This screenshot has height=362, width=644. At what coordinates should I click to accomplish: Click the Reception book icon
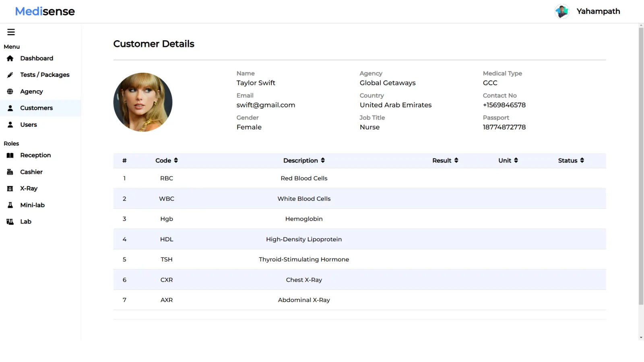10,155
